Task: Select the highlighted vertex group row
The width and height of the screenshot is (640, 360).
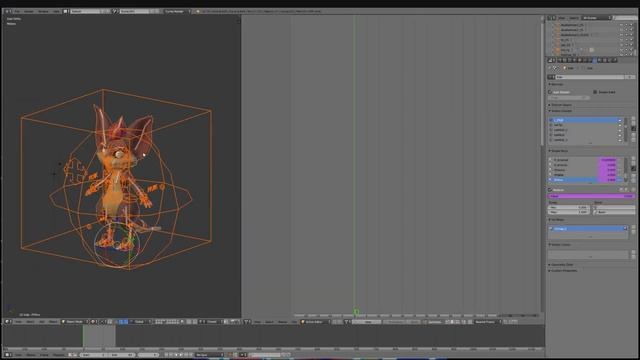Action: [x=586, y=120]
